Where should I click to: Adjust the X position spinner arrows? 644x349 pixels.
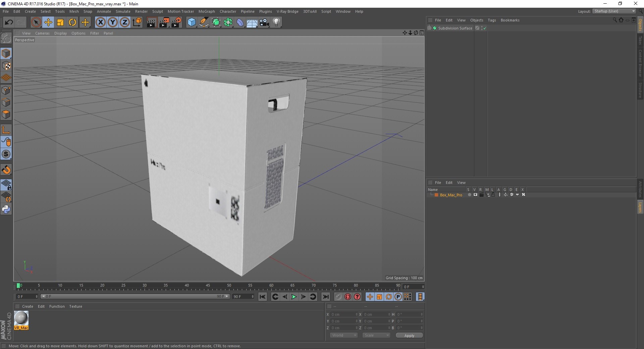click(x=357, y=314)
